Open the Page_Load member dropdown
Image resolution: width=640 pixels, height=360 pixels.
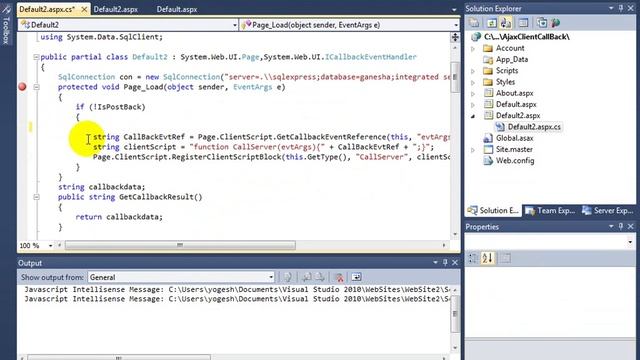[x=456, y=25]
